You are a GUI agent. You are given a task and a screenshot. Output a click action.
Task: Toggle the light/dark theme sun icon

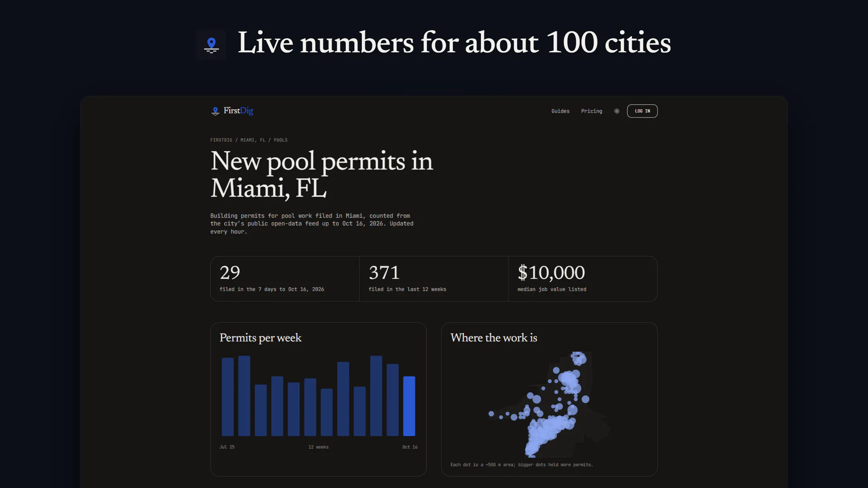pos(617,111)
